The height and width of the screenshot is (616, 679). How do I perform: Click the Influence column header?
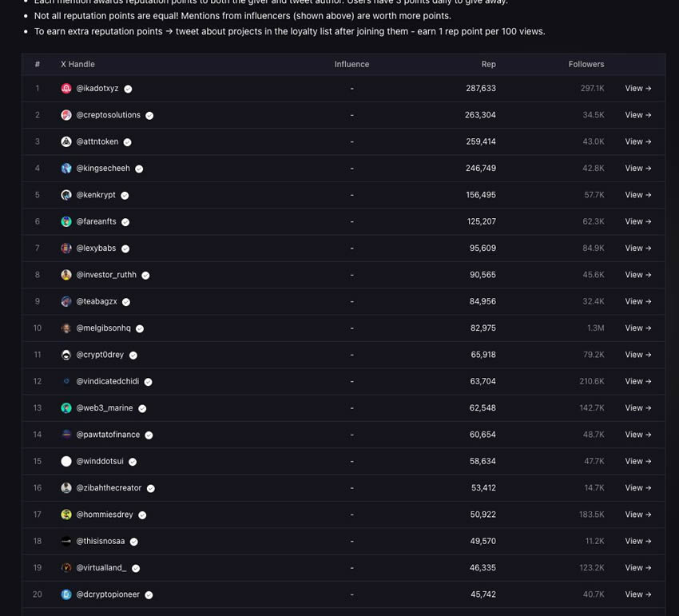(351, 65)
